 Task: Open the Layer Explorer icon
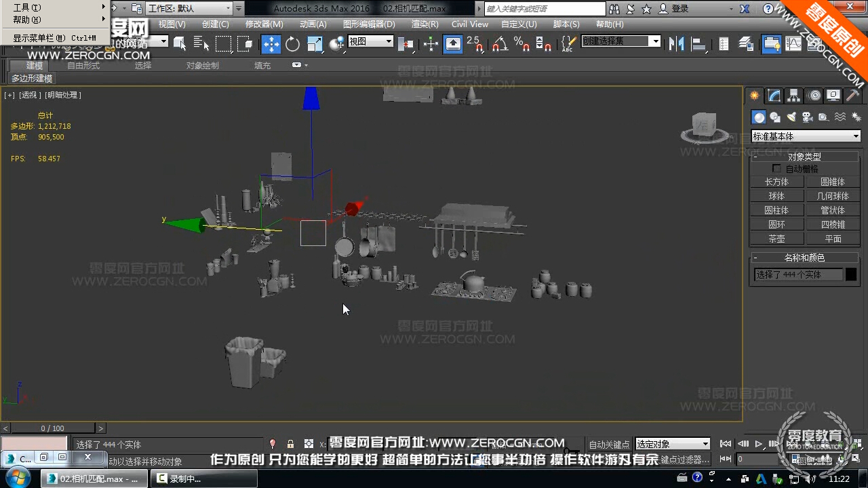tap(746, 44)
